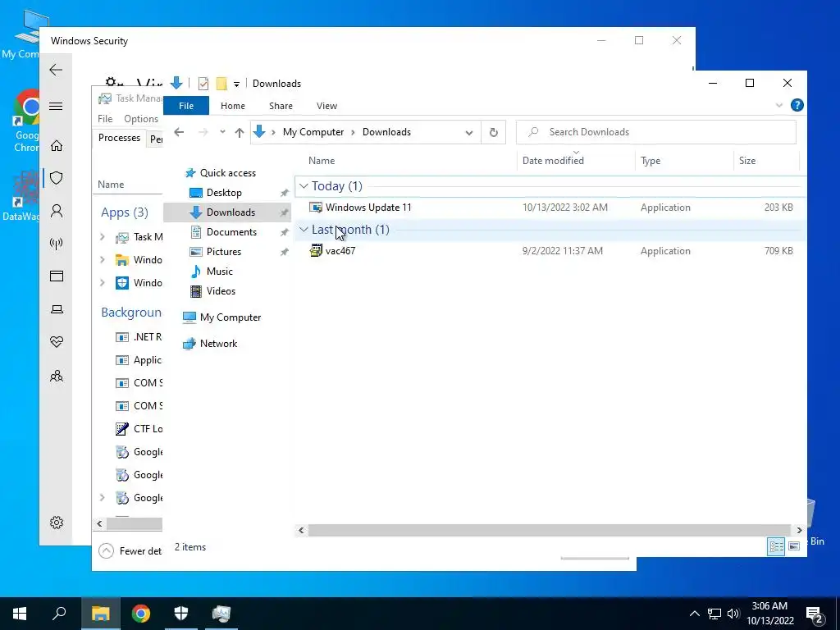Select CTF Loader process in Task Manager
This screenshot has height=630, width=840.
tap(139, 428)
